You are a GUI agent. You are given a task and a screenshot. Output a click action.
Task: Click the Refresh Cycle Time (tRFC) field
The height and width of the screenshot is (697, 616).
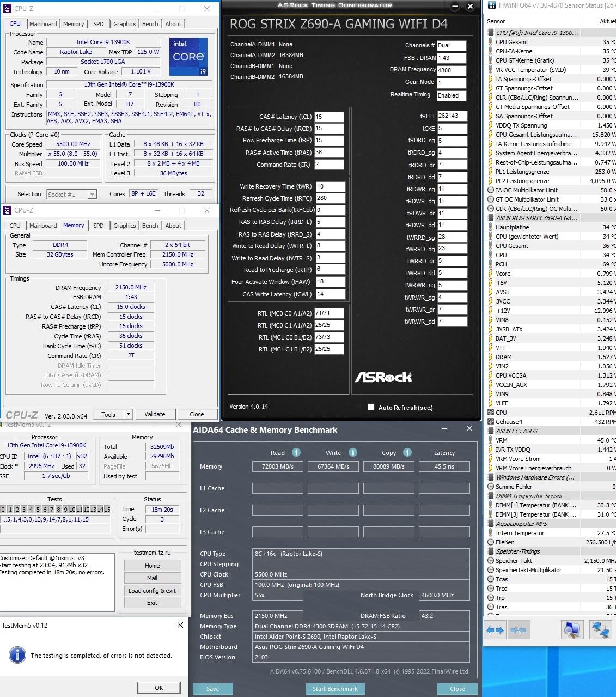[331, 198]
